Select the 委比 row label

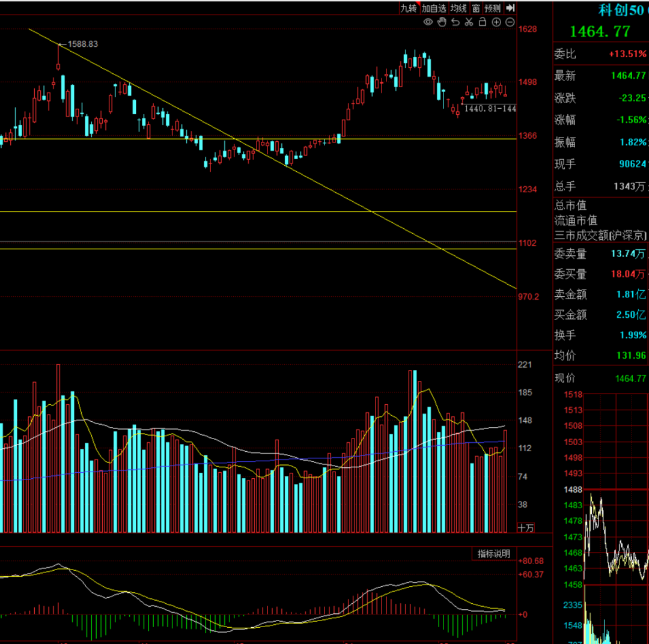tap(565, 54)
